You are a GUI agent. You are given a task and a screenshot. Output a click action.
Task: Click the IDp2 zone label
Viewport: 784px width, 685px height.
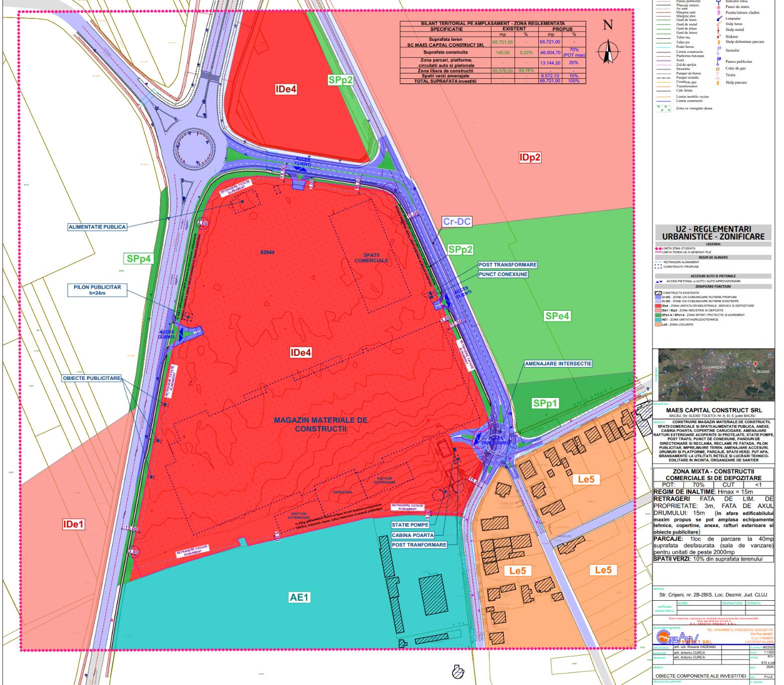pyautogui.click(x=530, y=158)
